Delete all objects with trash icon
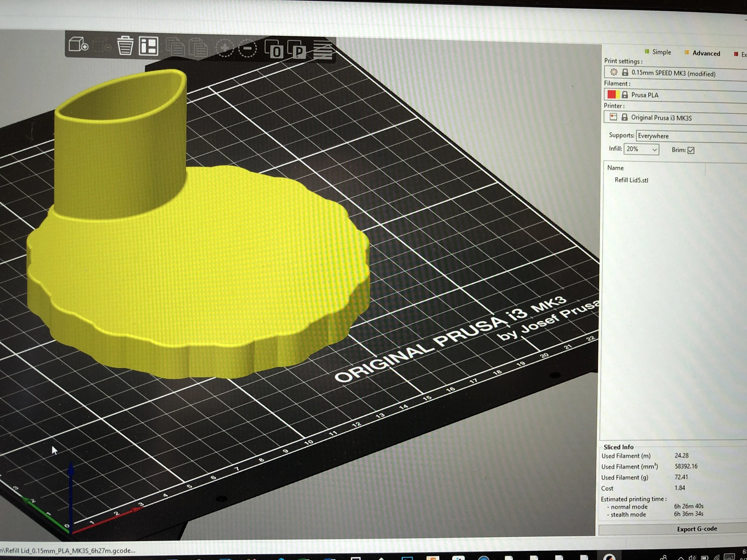Image resolution: width=747 pixels, height=560 pixels. coord(125,46)
